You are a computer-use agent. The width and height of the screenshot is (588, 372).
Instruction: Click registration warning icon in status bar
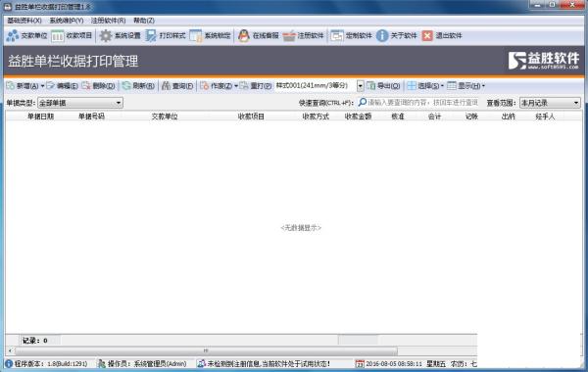pyautogui.click(x=201, y=363)
